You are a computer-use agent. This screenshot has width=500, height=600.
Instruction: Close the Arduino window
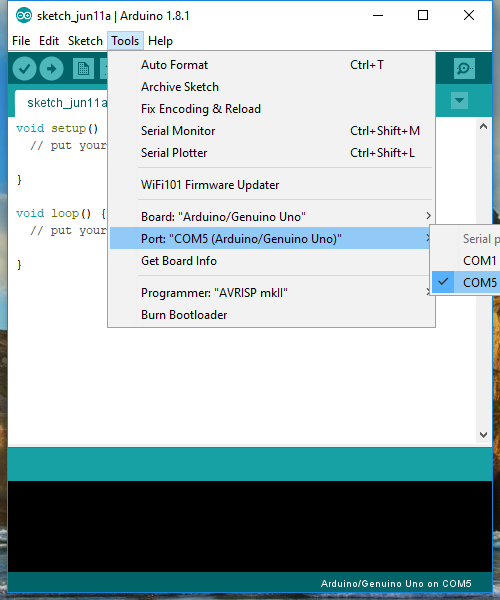tap(469, 16)
